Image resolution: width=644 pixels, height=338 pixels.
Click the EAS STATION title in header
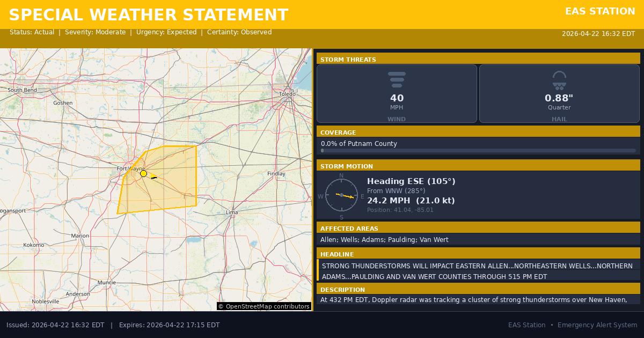600,11
